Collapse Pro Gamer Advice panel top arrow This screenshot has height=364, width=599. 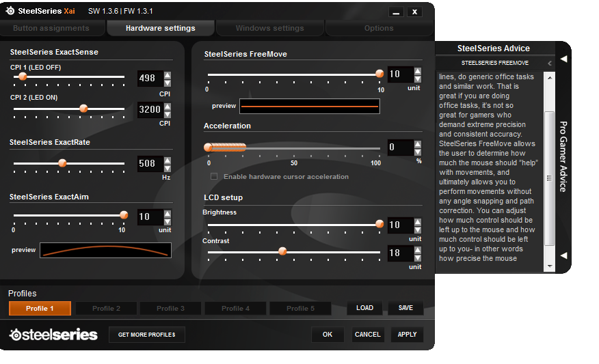pos(563,59)
